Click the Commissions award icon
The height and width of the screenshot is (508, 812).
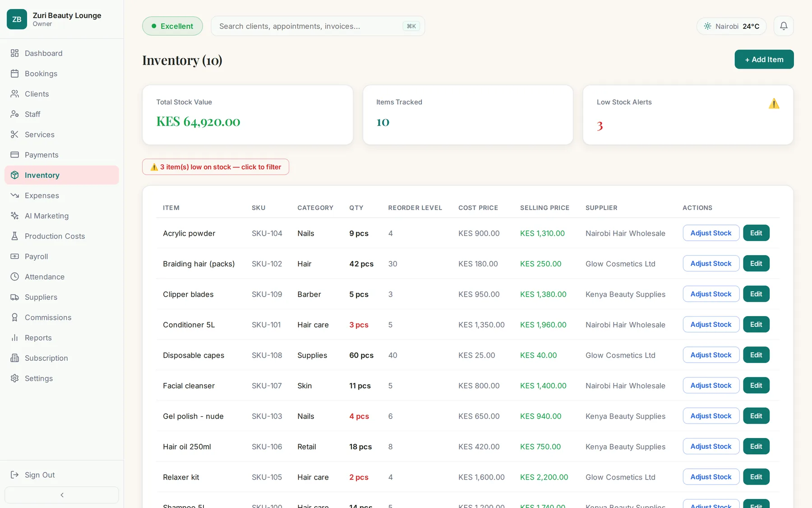click(15, 317)
